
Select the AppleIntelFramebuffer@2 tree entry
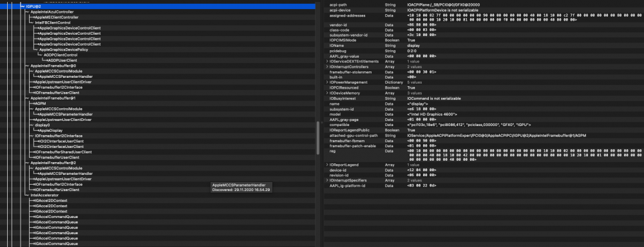point(53,163)
